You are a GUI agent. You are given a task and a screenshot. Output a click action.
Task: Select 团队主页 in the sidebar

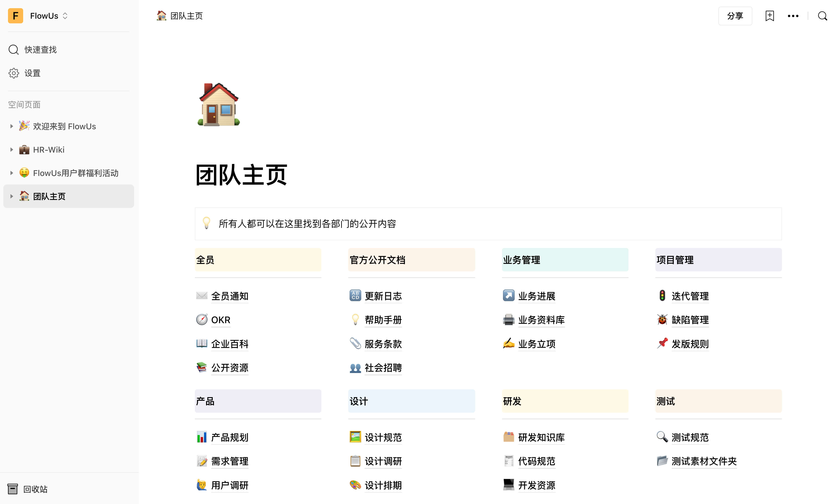[x=69, y=196]
